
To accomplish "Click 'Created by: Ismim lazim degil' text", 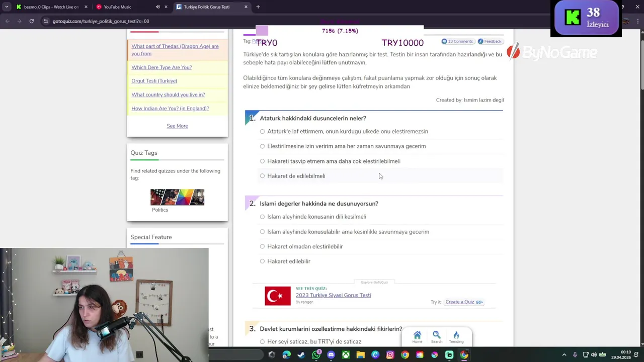I will 470,100.
